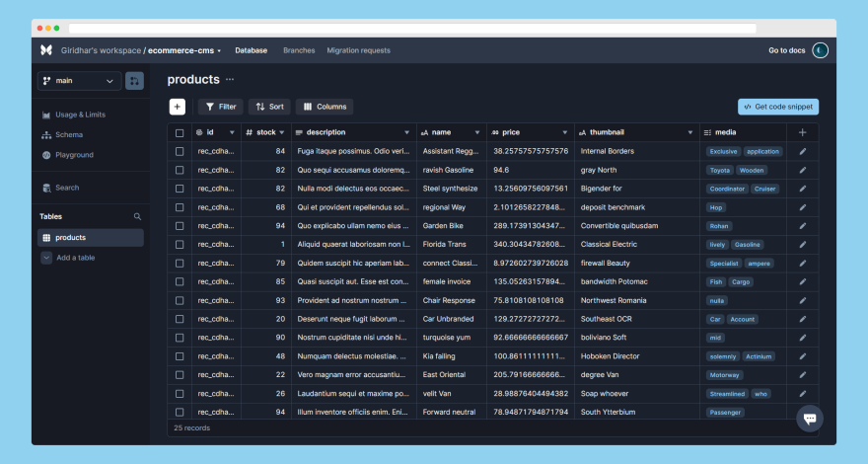The image size is (868, 464).
Task: Click the branch compare icon beside main
Action: point(134,81)
